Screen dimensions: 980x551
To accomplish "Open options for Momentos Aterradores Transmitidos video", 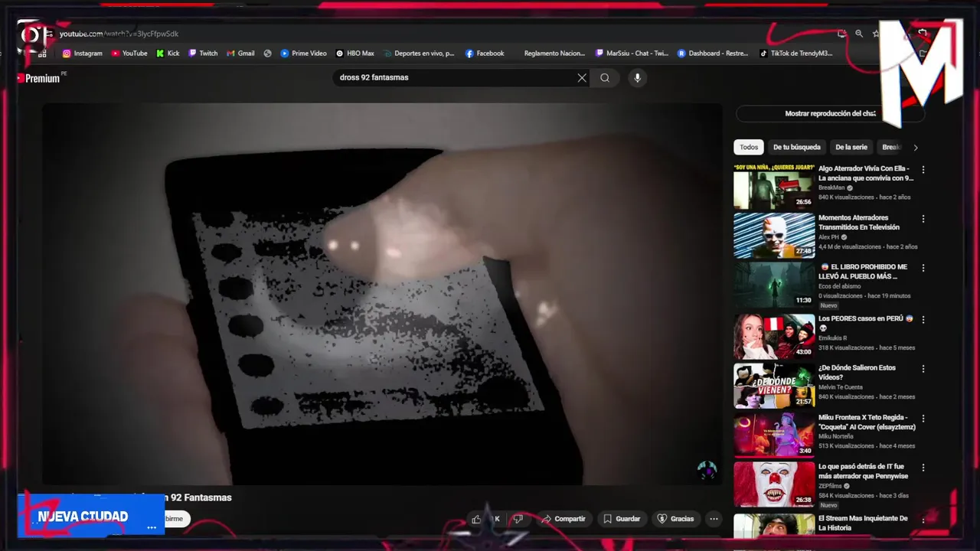I will coord(923,219).
